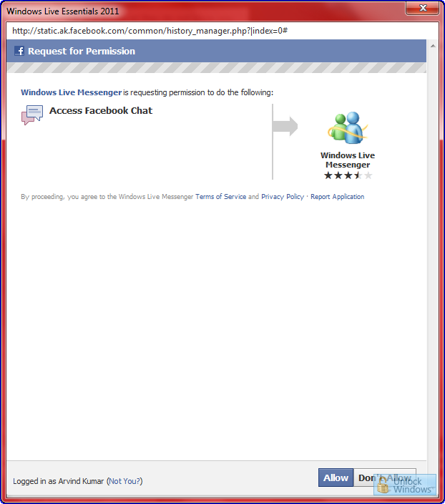Screen dimensions: 445x504
Task: Click the Allow button
Action: point(336,478)
